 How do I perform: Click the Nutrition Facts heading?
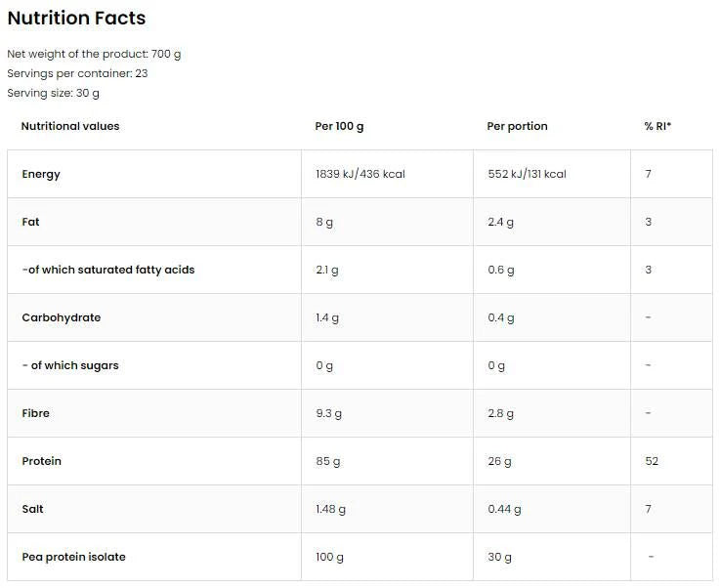76,19
